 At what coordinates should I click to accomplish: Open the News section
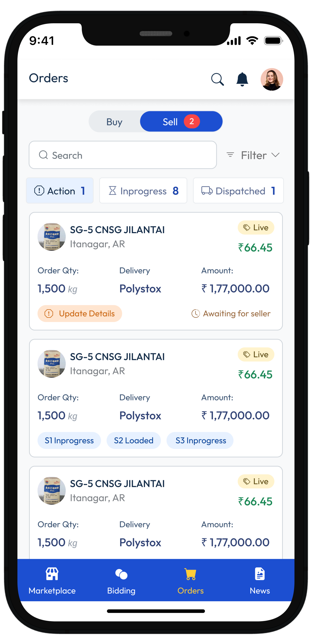click(260, 580)
